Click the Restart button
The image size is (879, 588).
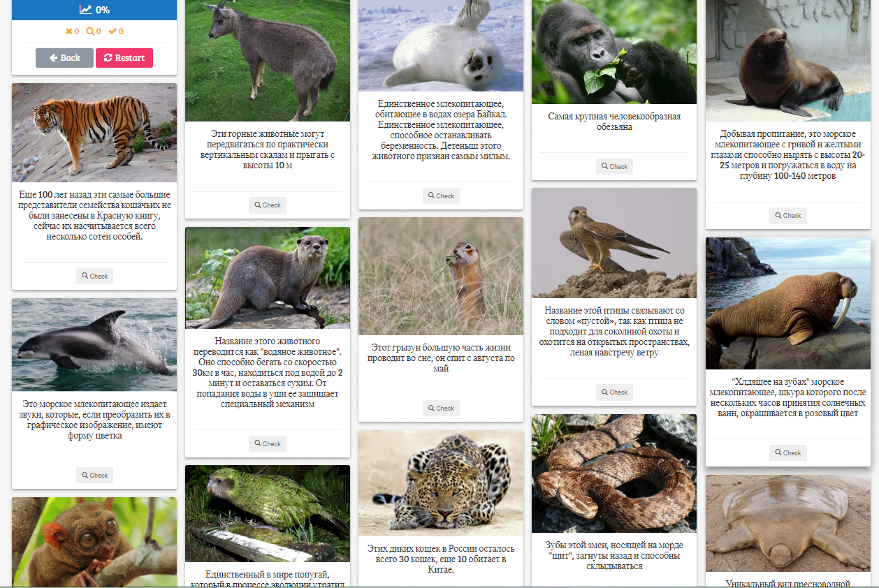[x=124, y=58]
